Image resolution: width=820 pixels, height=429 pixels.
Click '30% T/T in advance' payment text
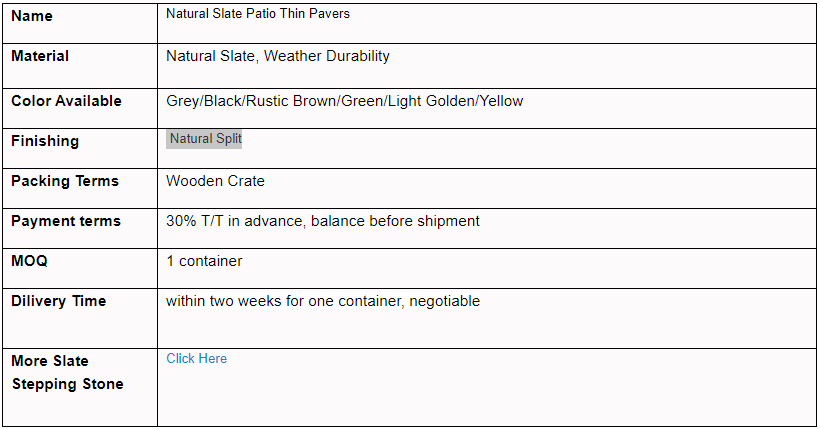click(x=233, y=221)
